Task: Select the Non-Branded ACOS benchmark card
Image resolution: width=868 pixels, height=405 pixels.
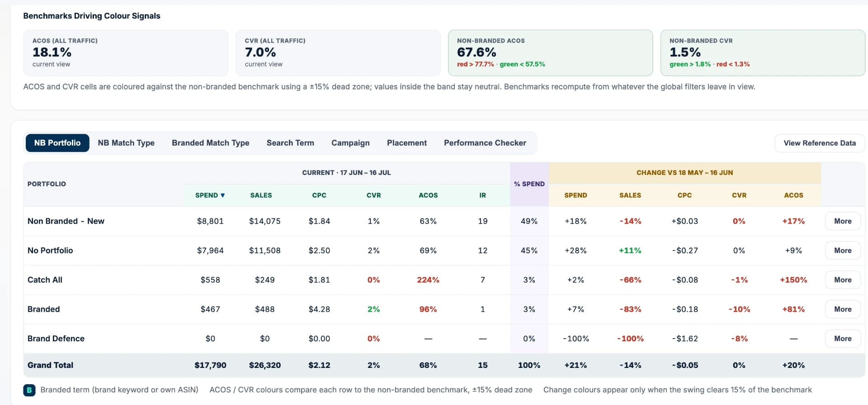Action: point(550,53)
